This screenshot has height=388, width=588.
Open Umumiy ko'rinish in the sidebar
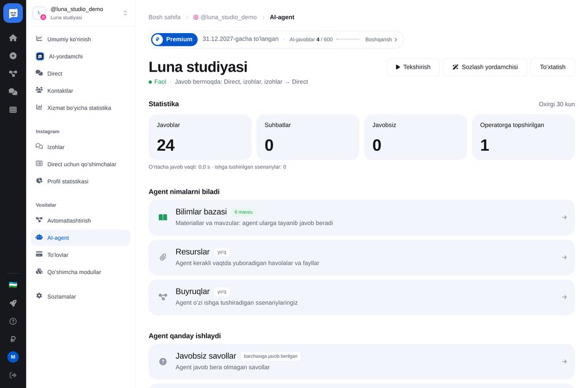pos(81,39)
